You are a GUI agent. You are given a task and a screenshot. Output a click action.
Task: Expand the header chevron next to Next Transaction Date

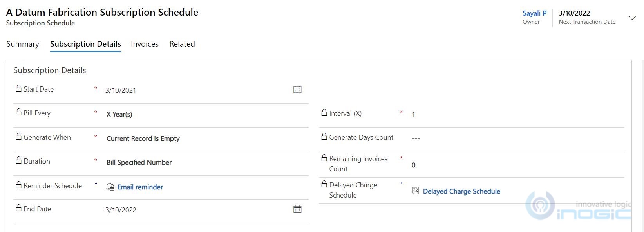pos(632,18)
